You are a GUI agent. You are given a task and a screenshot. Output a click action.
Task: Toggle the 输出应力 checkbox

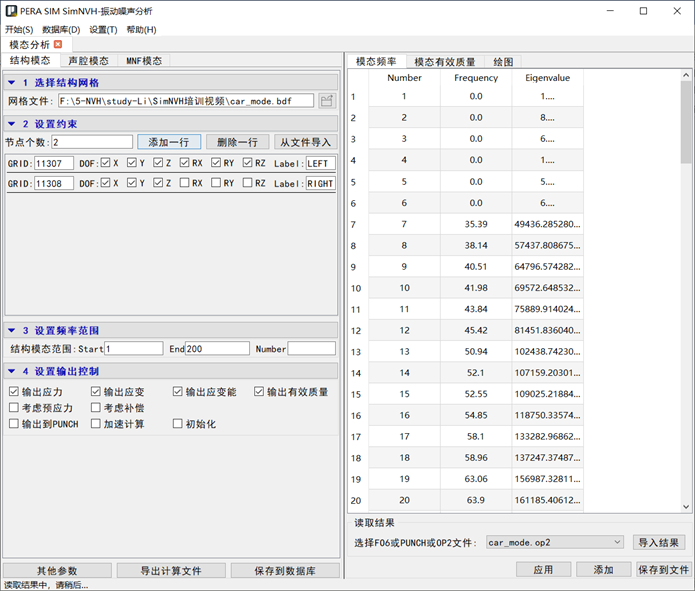point(14,392)
